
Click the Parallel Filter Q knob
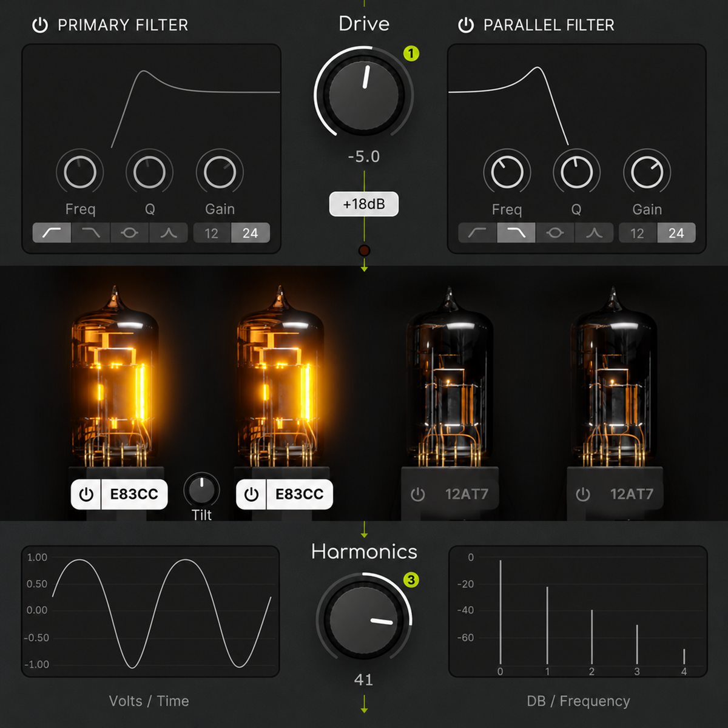[x=577, y=172]
